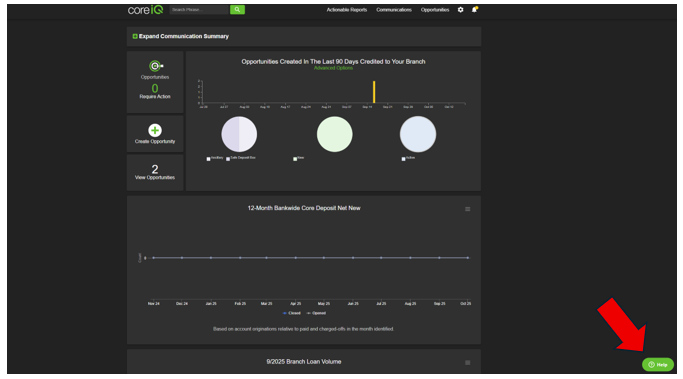Select the '9/2025 Branch Loan Volume' title

click(304, 362)
